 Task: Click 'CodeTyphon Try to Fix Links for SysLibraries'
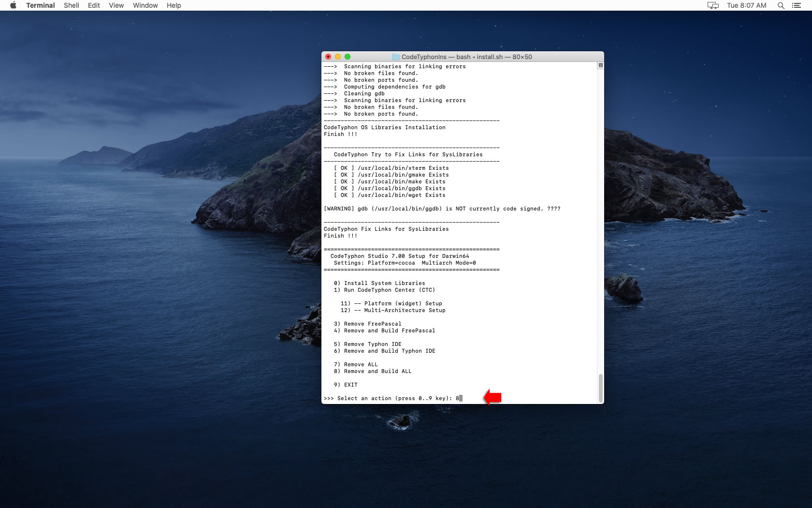click(x=408, y=154)
